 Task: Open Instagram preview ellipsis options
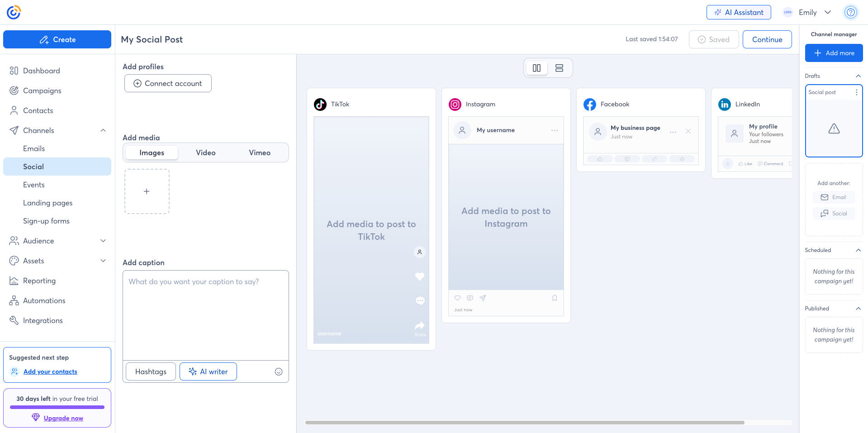[554, 130]
